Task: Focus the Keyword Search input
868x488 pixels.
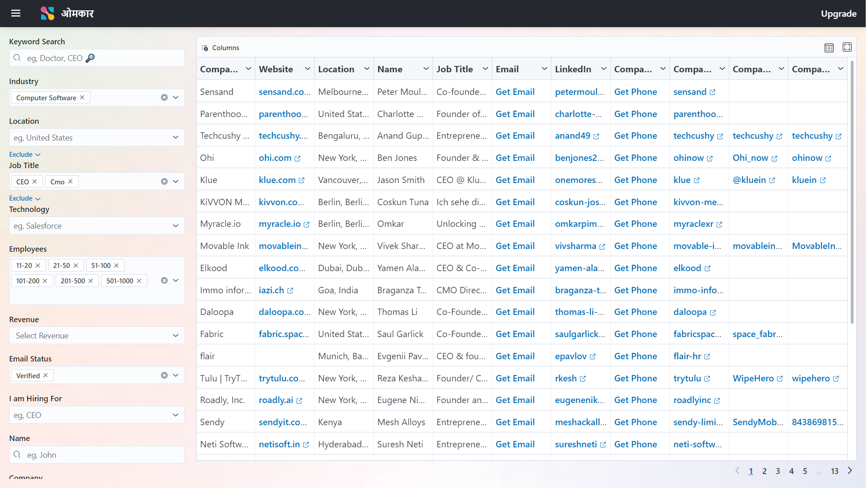Action: coord(97,58)
